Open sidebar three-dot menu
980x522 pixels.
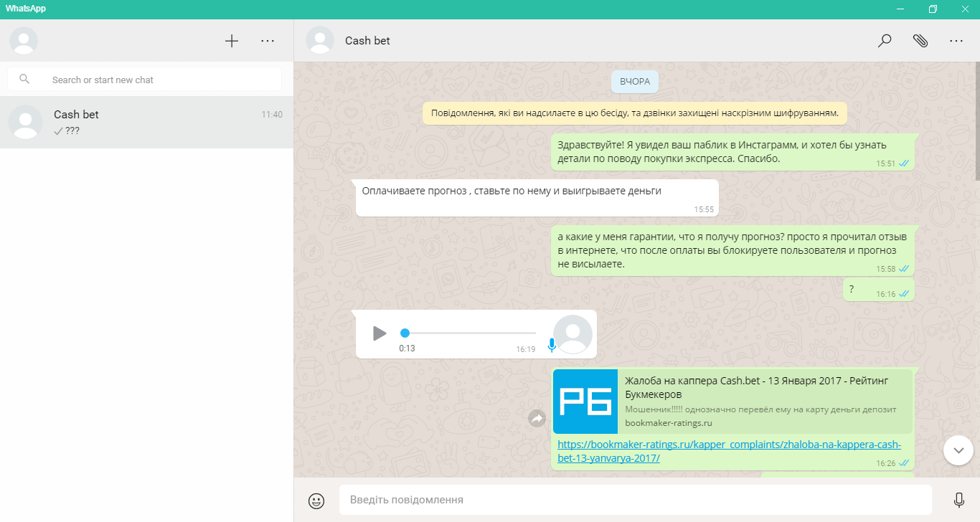point(268,41)
